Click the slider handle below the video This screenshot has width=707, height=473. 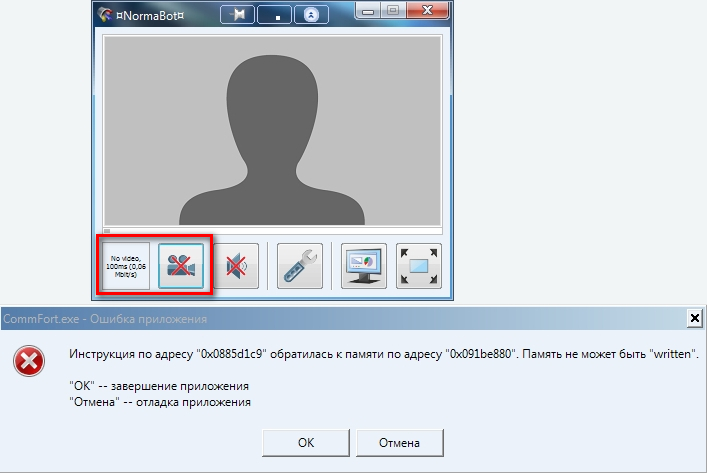click(107, 231)
